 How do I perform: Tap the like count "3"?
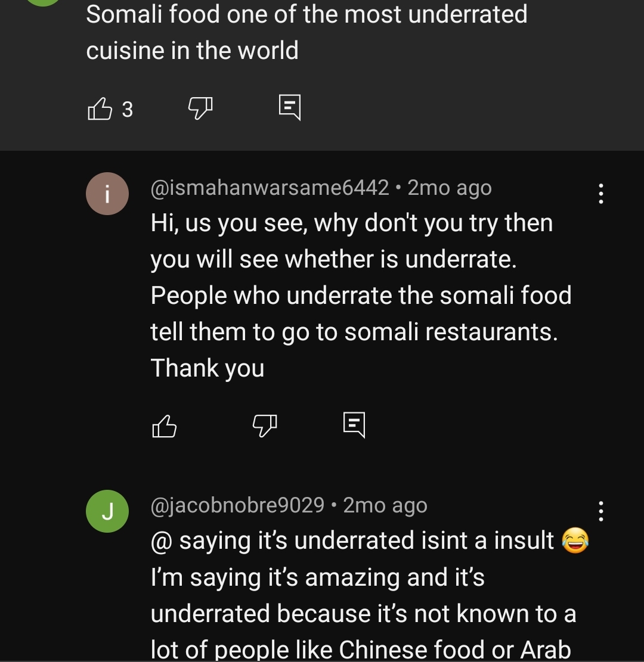click(x=127, y=110)
